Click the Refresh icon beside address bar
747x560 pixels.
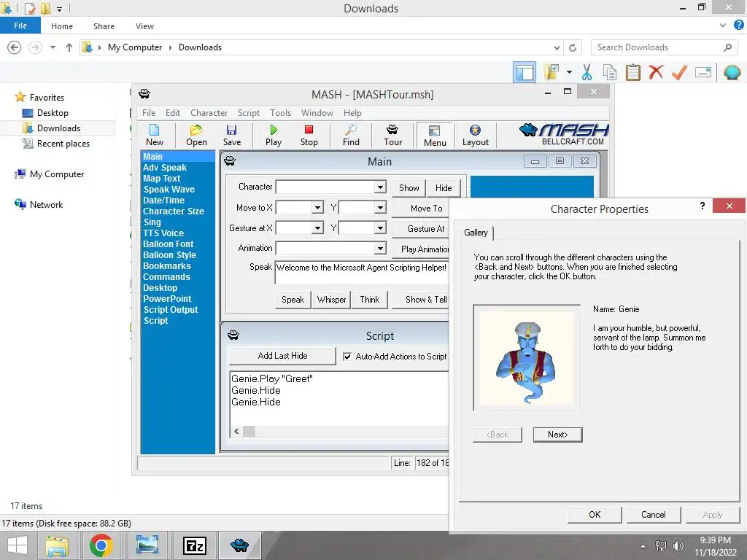click(573, 47)
